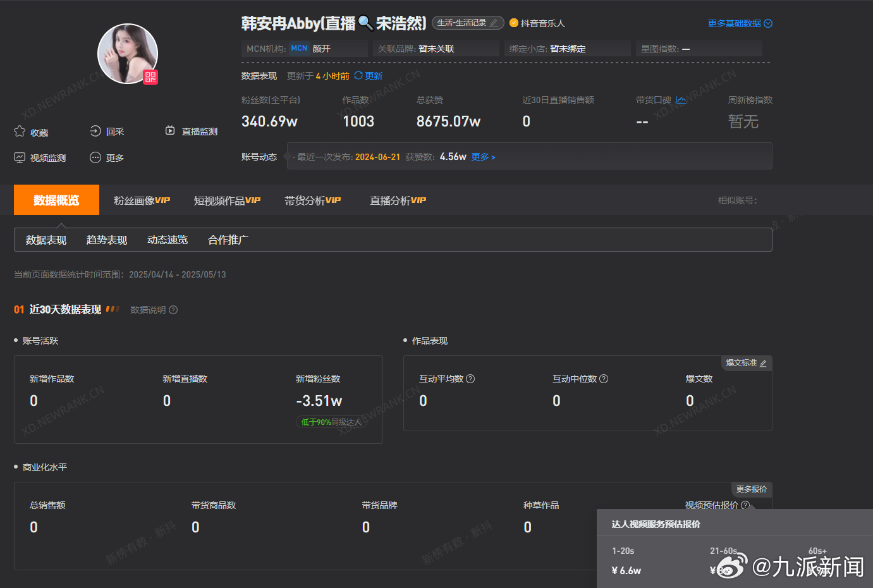Click the 生活-生活记录 category tag
The height and width of the screenshot is (588, 873).
coord(468,23)
